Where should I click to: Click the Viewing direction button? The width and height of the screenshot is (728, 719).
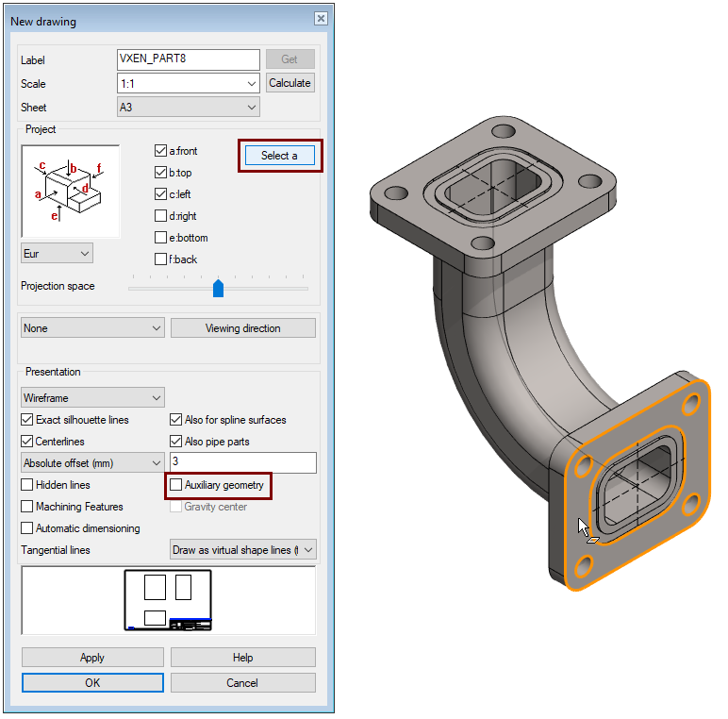point(242,328)
